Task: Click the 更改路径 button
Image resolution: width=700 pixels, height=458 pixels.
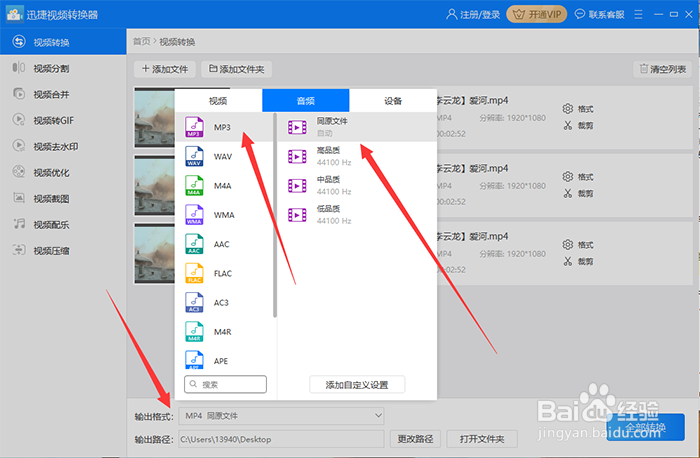Action: tap(415, 439)
